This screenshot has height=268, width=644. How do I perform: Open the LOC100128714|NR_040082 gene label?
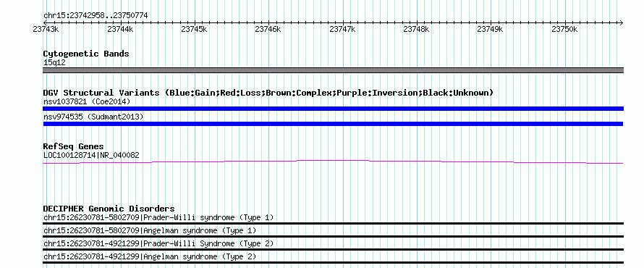[91, 156]
